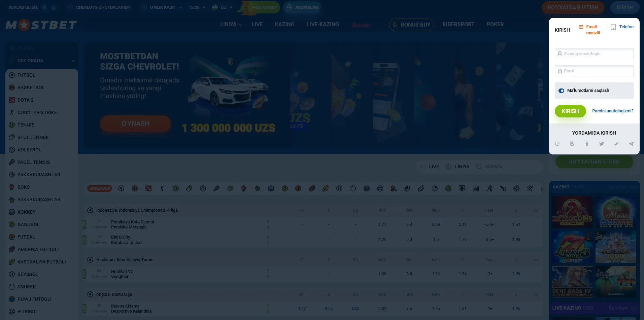Download the Android app icon
Viewport: 644px width, 320px height.
coord(44,7)
